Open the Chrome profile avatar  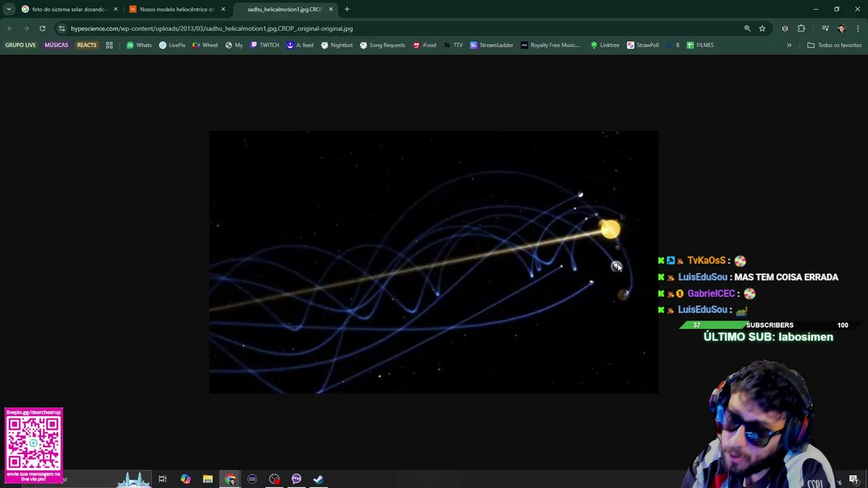842,28
